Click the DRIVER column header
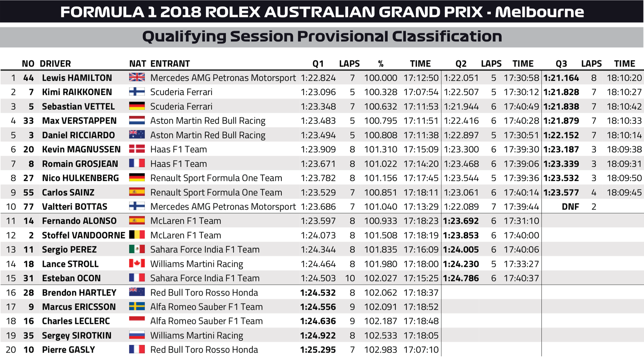 (x=55, y=64)
